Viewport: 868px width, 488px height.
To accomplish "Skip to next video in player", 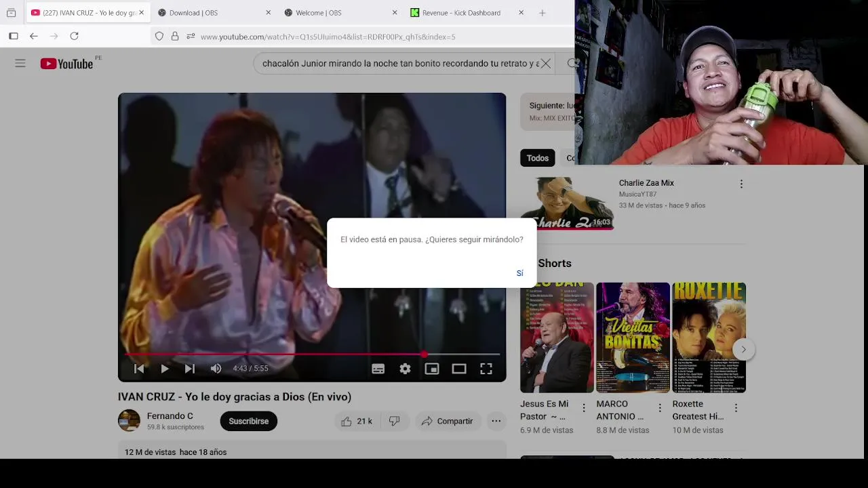I will (190, 369).
